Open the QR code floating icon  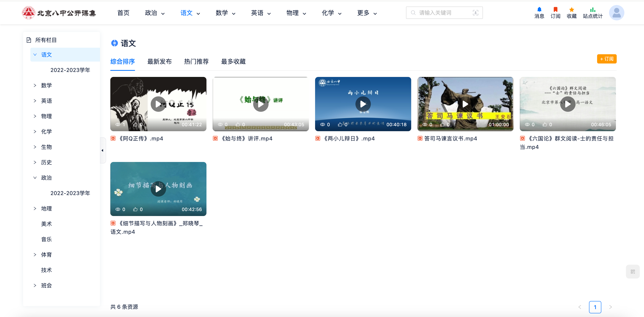click(632, 271)
